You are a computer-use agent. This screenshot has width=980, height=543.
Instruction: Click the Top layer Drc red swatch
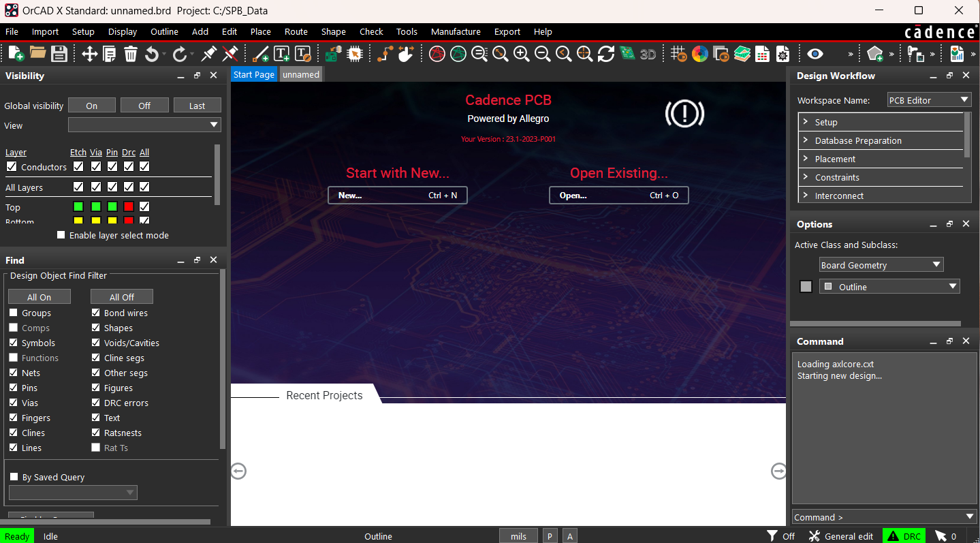pos(129,206)
